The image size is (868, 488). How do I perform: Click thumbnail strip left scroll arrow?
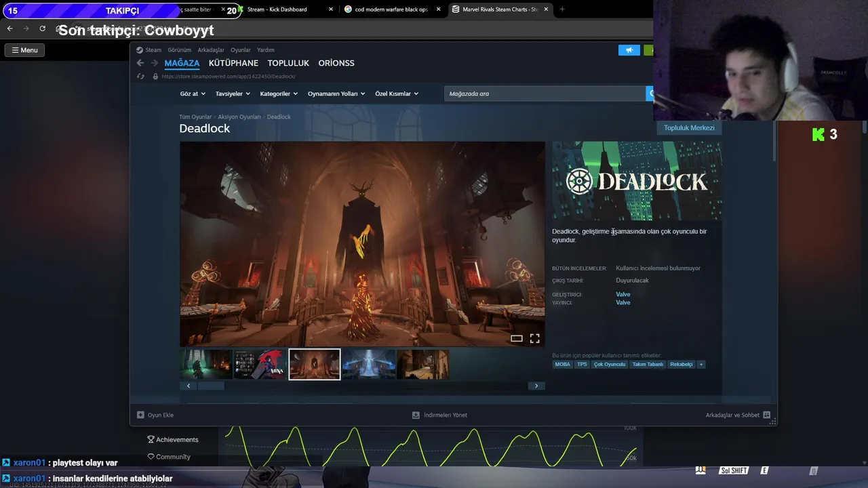point(189,386)
